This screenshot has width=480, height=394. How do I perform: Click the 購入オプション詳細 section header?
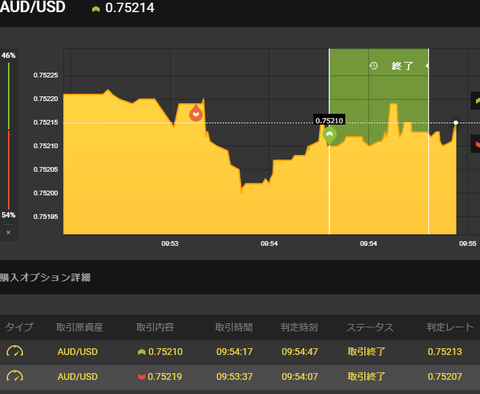[45, 277]
